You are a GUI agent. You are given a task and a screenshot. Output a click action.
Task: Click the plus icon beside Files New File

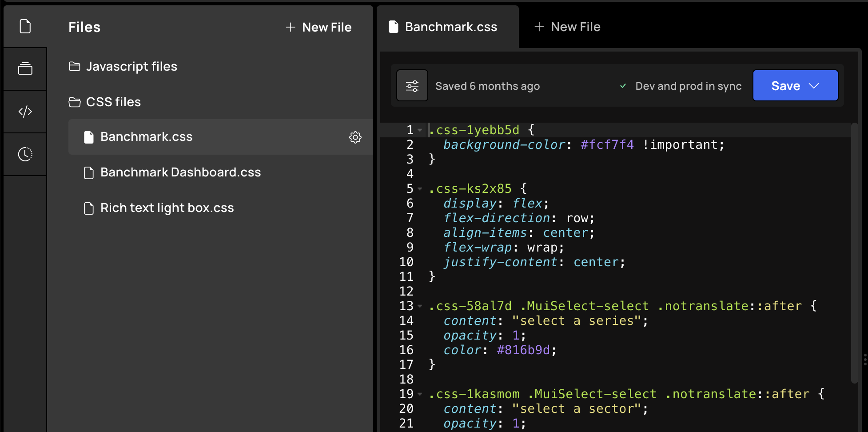click(291, 27)
